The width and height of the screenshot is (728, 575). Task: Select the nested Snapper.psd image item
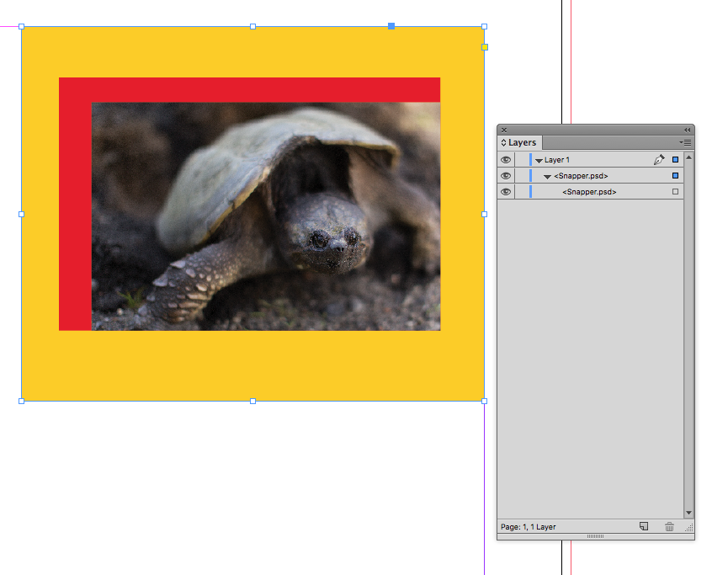point(589,192)
